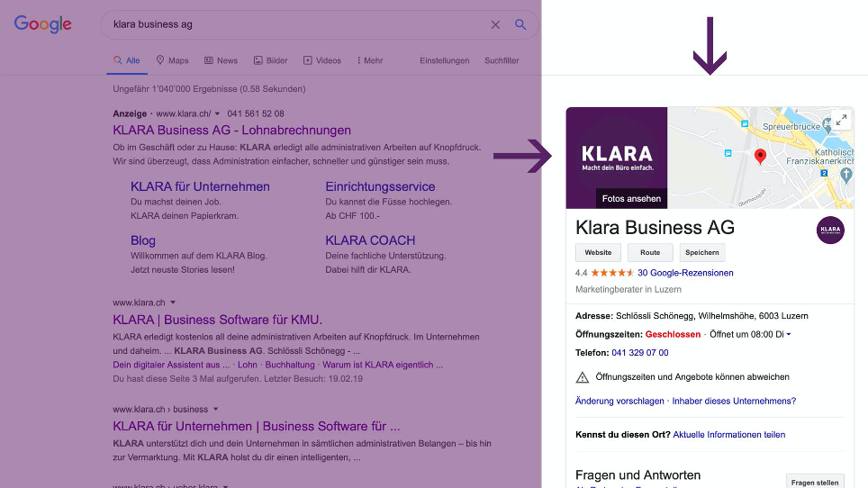Image resolution: width=868 pixels, height=488 pixels.
Task: Click the Speichern button
Action: click(702, 252)
